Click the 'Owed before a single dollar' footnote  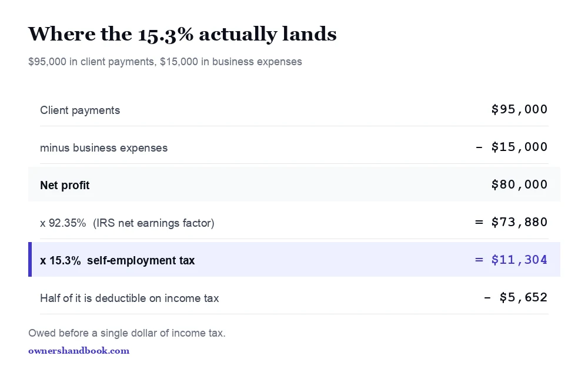(127, 333)
